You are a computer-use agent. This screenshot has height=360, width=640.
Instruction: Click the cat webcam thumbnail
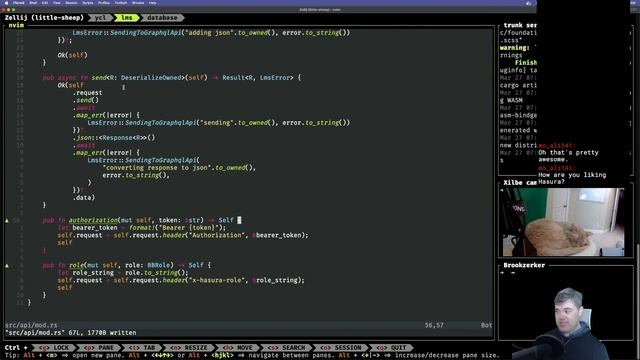click(x=563, y=222)
